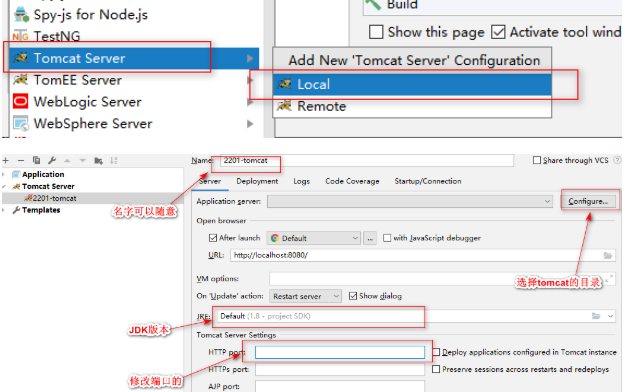637x392 pixels.
Task: Click the URL field with localhost:8080
Action: [x=423, y=255]
